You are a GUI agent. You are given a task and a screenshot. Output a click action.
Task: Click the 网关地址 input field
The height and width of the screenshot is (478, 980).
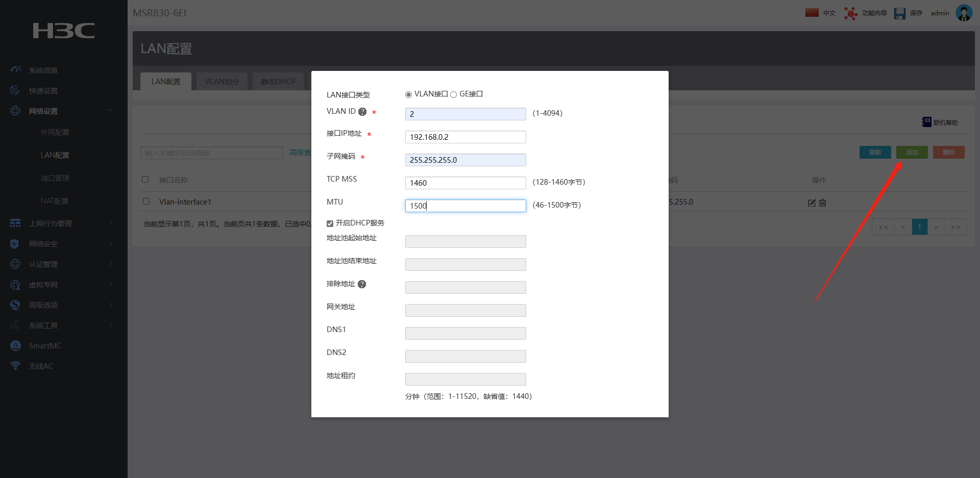click(x=465, y=310)
